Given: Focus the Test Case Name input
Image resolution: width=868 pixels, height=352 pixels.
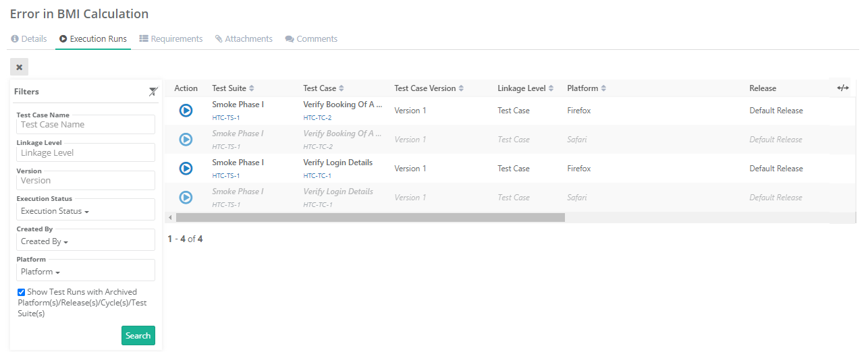Looking at the screenshot, I should point(86,125).
